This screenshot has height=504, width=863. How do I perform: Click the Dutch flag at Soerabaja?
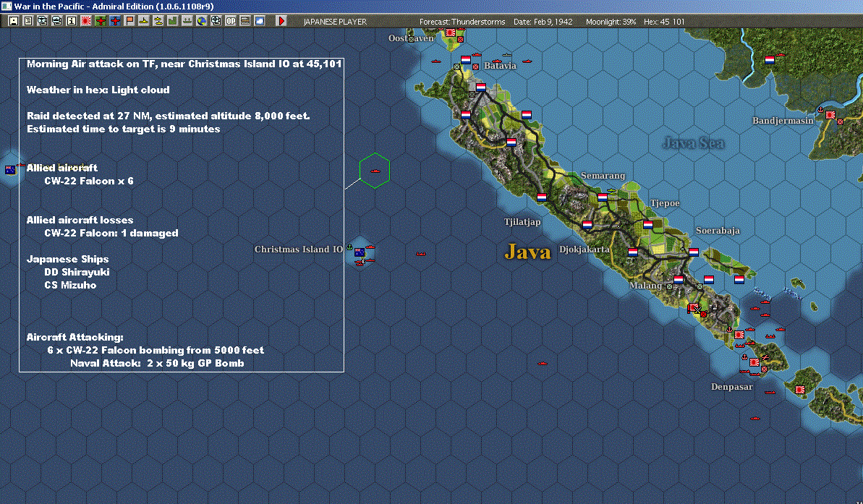[x=694, y=252]
